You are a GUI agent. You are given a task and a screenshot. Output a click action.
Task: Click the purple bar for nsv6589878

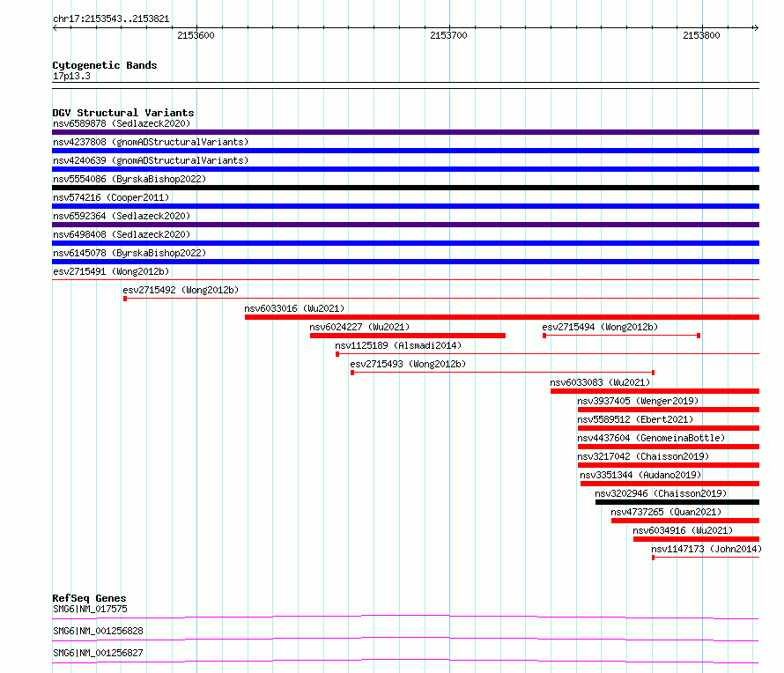[x=405, y=132]
